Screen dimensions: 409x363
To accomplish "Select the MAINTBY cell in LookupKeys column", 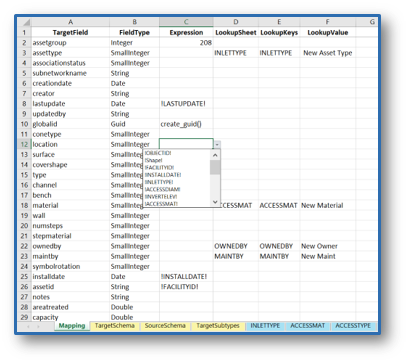I will coord(279,256).
